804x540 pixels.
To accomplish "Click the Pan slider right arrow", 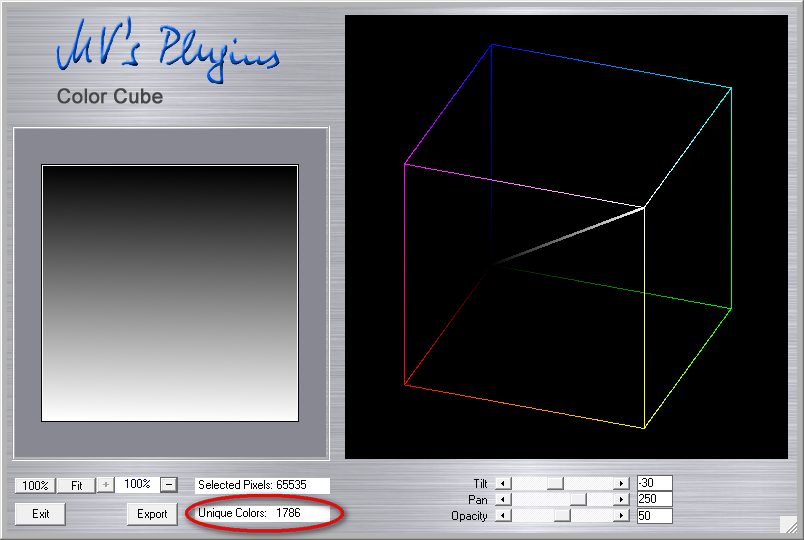I will tap(621, 499).
